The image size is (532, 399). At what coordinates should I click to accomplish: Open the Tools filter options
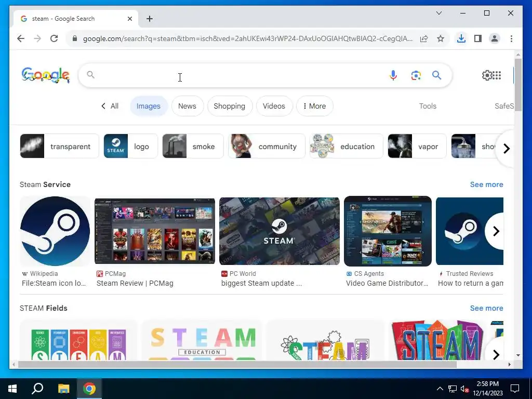click(428, 106)
